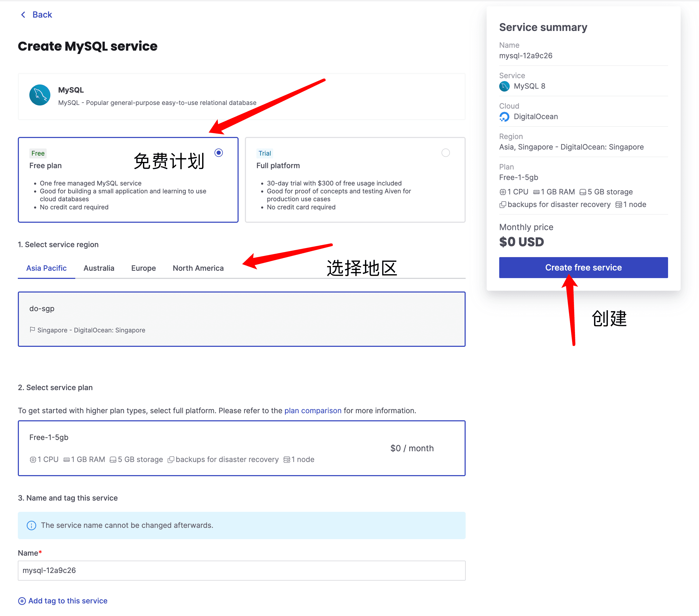Screen dimensions: 699x616
Task: Click the CPU icon in the Free-1-5gb plan card
Action: (x=33, y=460)
